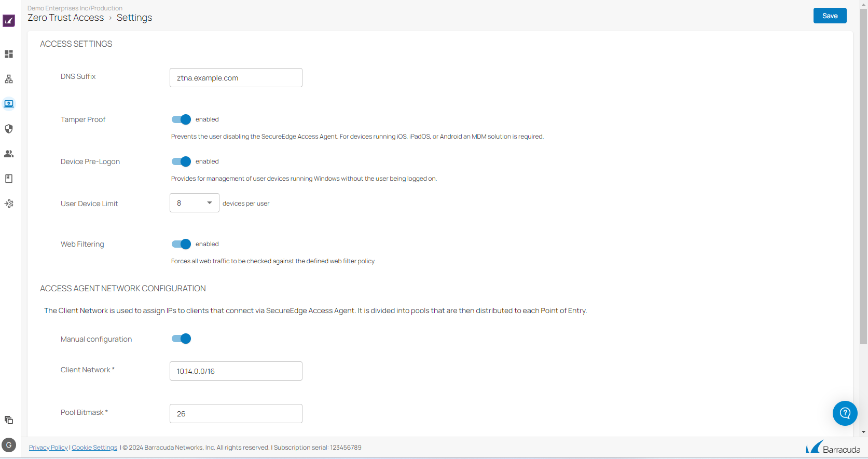
Task: Click the ACCESS AGENT NETWORK CONFIGURATION heading
Action: 123,289
